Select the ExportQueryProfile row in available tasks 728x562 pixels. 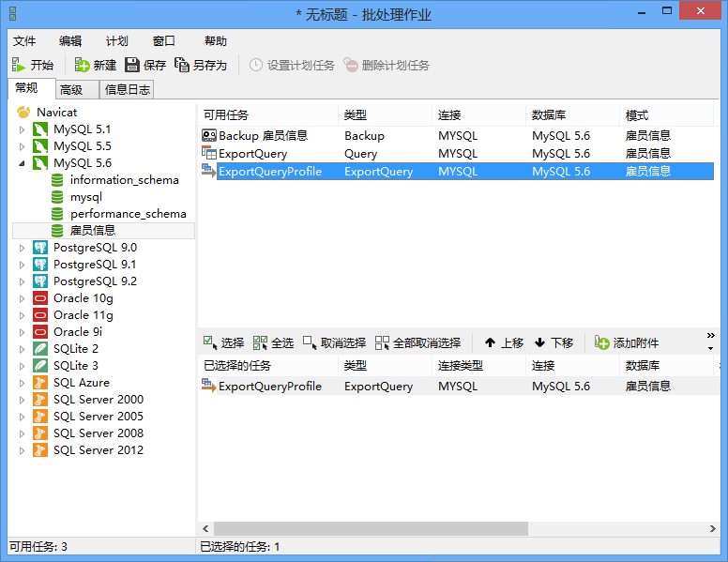click(457, 172)
